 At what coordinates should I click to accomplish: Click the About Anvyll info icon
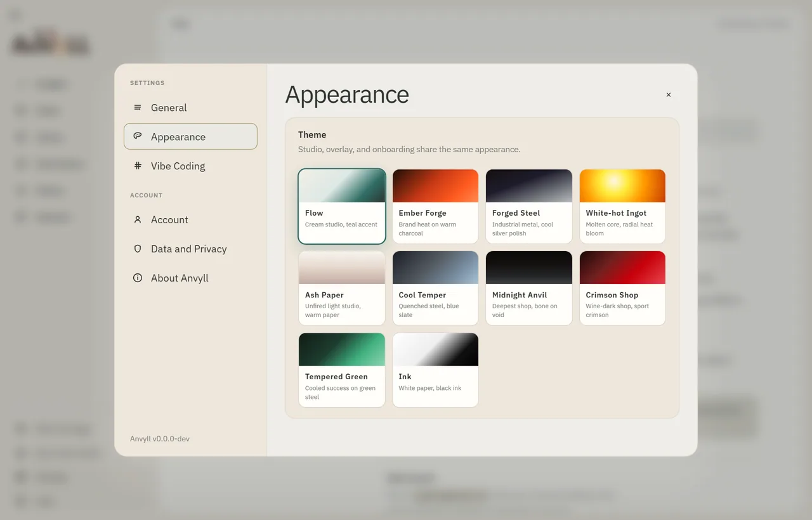point(138,278)
